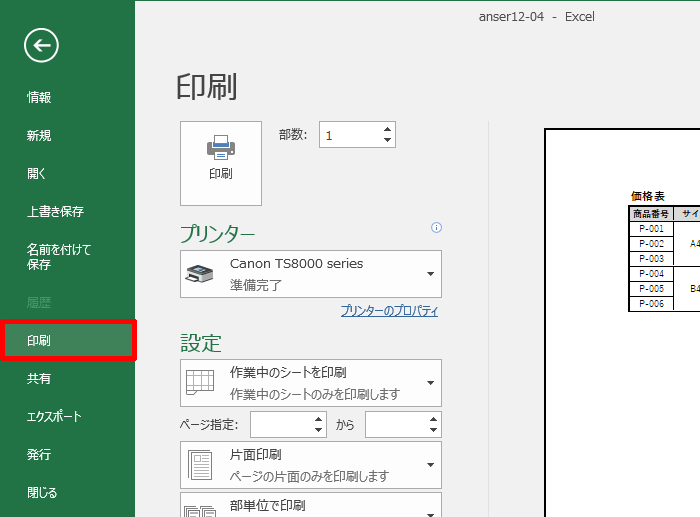Select 新規 in the sidebar

(39, 135)
